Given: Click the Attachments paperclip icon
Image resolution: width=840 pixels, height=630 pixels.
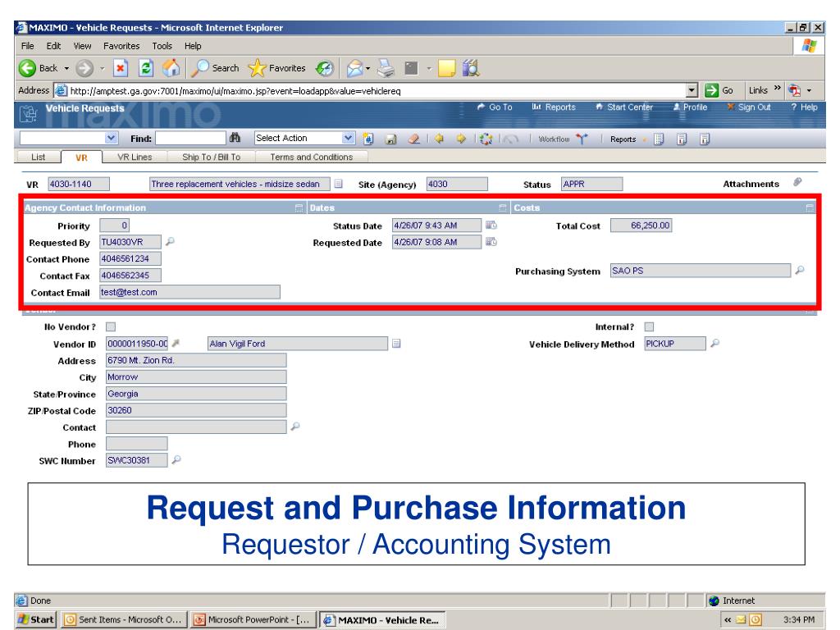Looking at the screenshot, I should point(797,182).
